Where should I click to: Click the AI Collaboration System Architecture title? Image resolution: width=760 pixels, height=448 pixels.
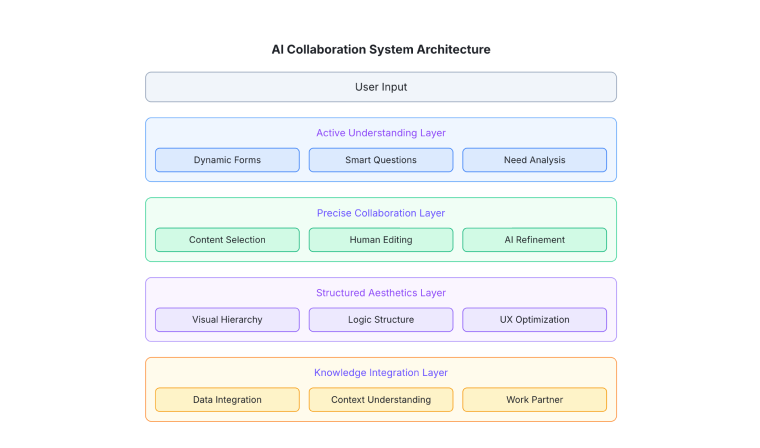pyautogui.click(x=381, y=49)
